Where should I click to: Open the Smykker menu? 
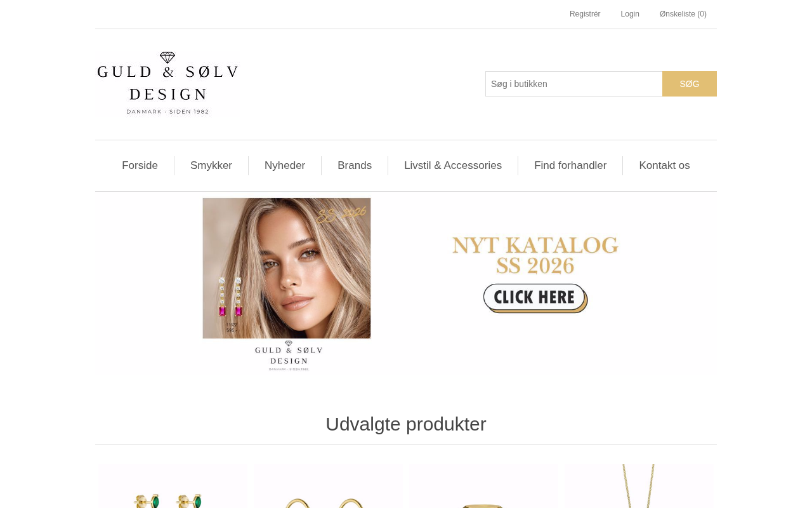(x=211, y=166)
